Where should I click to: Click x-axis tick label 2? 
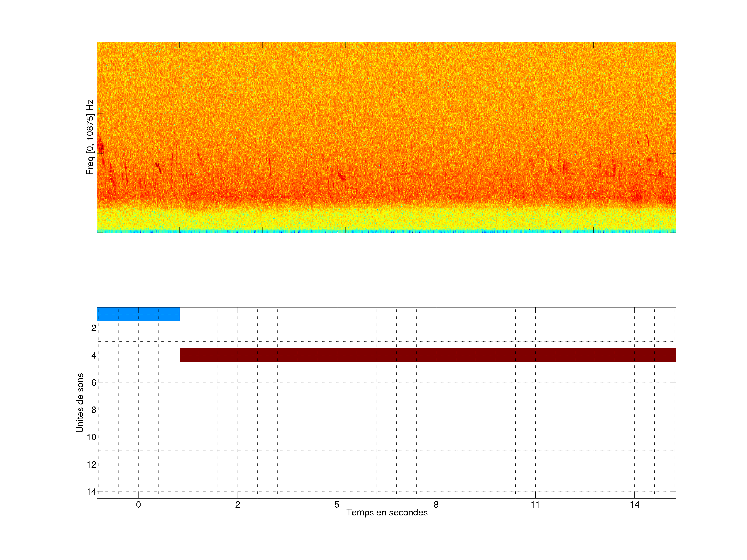237,505
